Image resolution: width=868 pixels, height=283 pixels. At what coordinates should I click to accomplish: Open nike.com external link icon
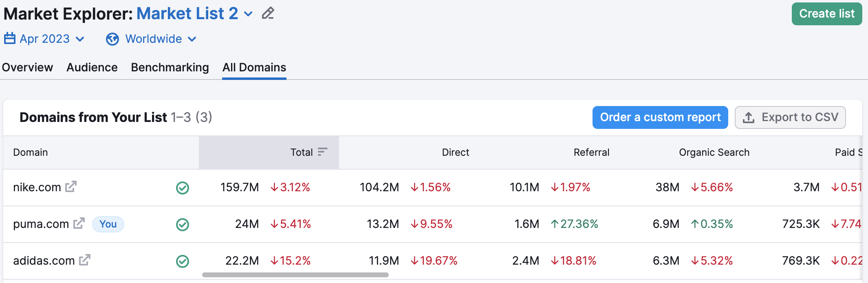pos(71,186)
